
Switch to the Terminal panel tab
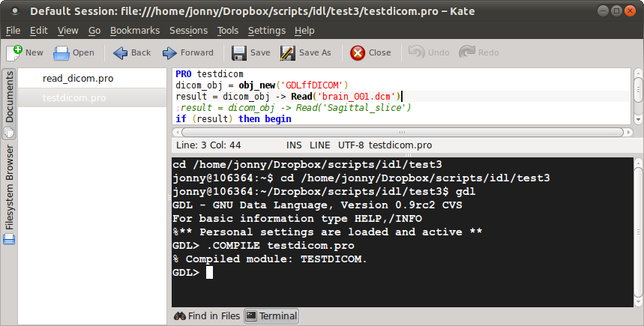point(271,316)
